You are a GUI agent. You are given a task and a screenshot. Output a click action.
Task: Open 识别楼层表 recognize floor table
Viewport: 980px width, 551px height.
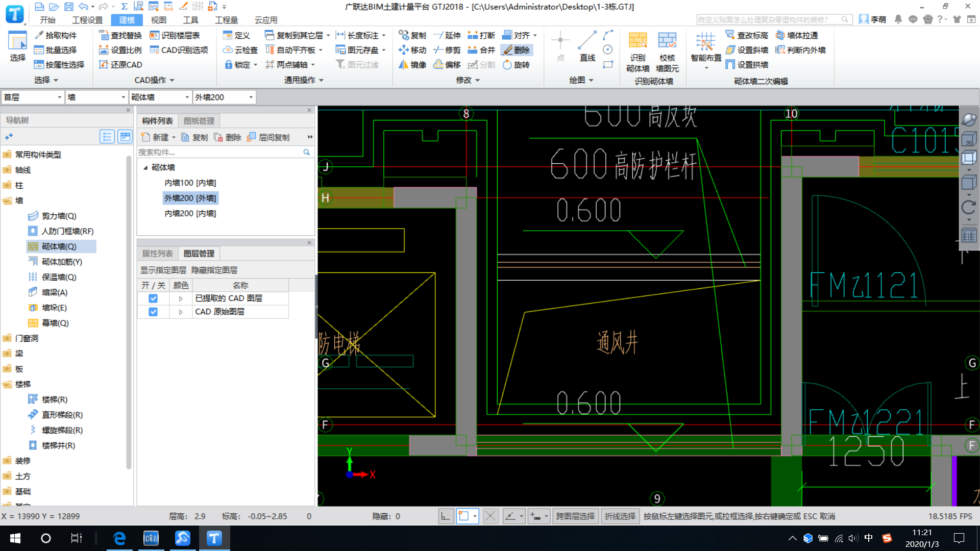click(175, 35)
